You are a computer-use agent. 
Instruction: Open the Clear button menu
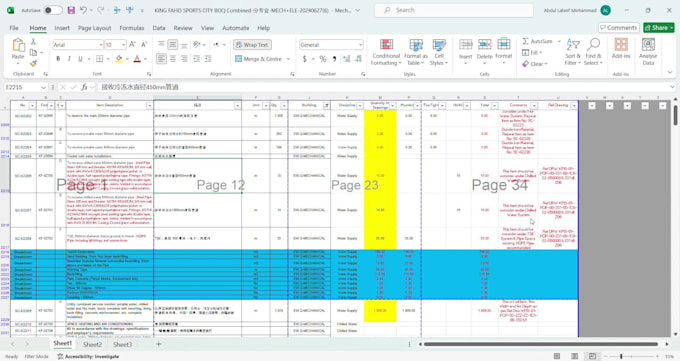point(535,64)
